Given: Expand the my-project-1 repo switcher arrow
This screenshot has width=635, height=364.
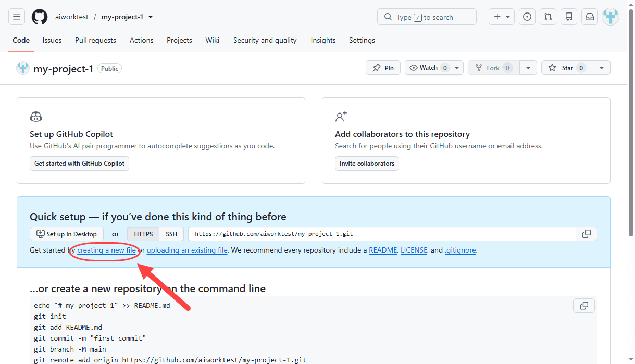Looking at the screenshot, I should click(x=151, y=17).
